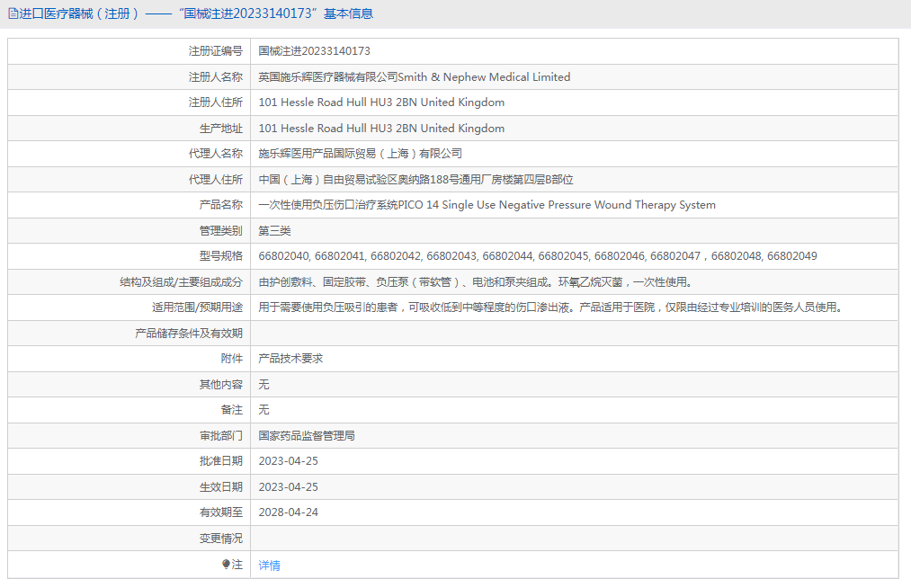The height and width of the screenshot is (588, 911).
Task: Select the 注册人住所 address value
Action: point(381,102)
